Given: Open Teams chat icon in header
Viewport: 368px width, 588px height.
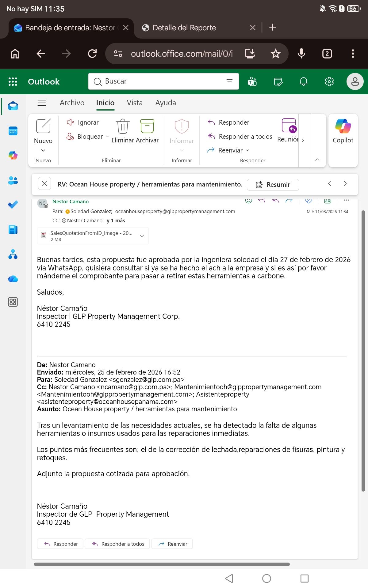Looking at the screenshot, I should tap(252, 82).
